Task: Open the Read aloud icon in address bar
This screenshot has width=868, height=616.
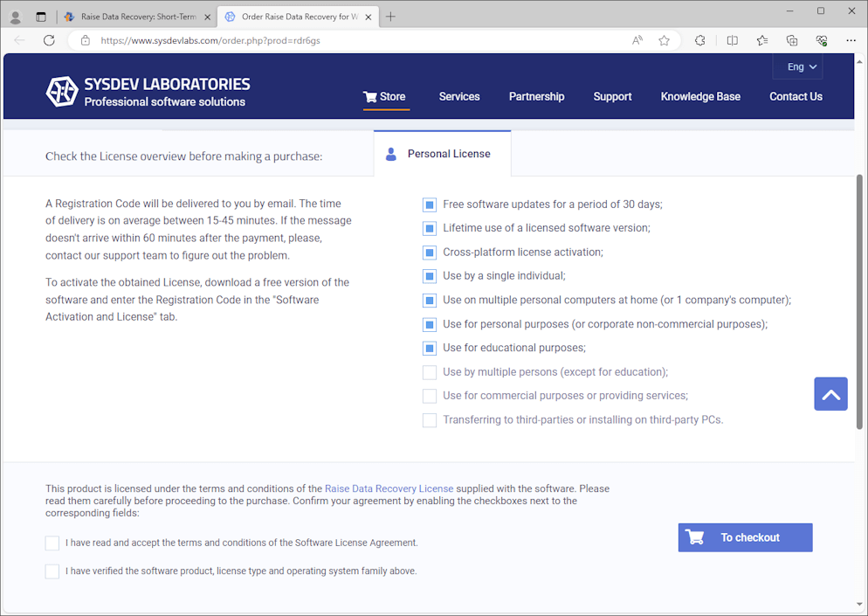Action: [637, 40]
